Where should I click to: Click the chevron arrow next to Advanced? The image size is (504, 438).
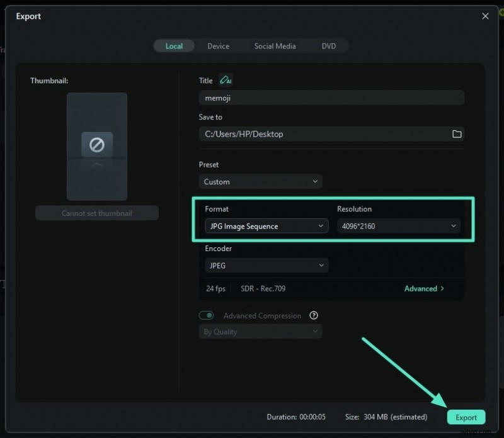pyautogui.click(x=443, y=288)
